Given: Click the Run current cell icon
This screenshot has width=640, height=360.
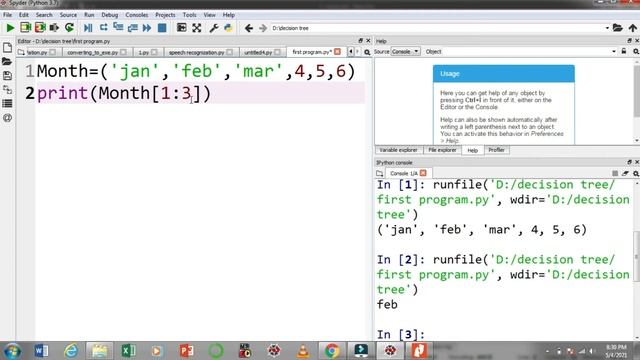Looking at the screenshot, I should pyautogui.click(x=25, y=28).
